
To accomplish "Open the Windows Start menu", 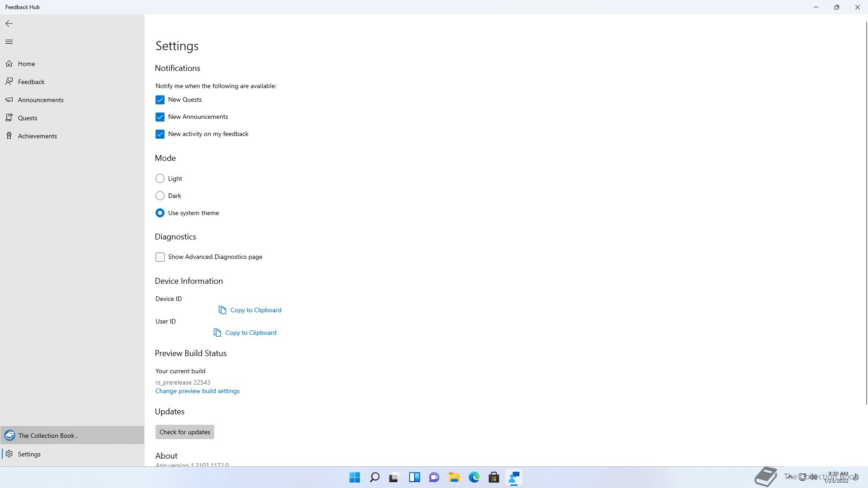I will tap(355, 477).
